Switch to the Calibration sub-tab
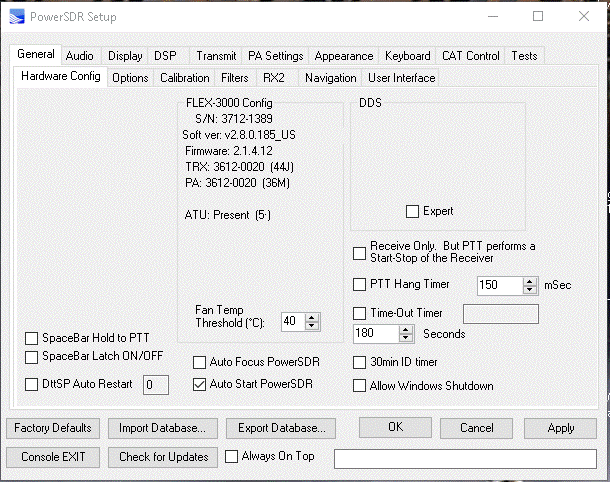This screenshot has width=610, height=482. (x=184, y=78)
